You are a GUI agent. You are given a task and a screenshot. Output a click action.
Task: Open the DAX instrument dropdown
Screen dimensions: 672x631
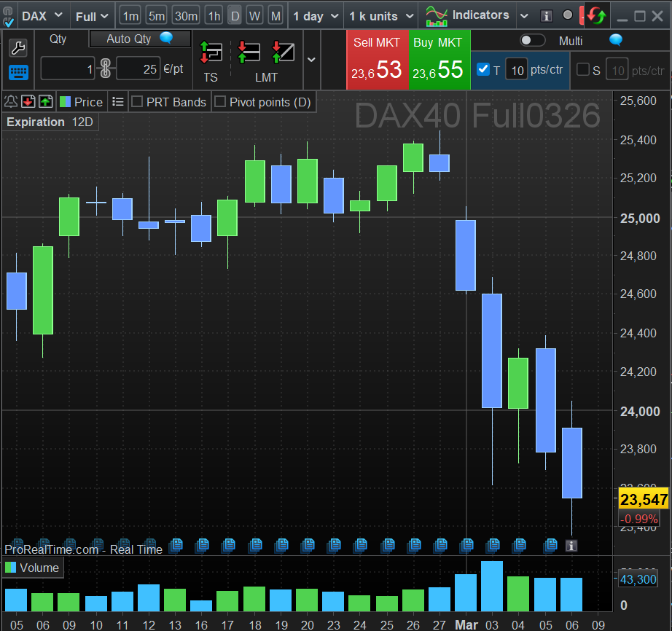(x=42, y=16)
